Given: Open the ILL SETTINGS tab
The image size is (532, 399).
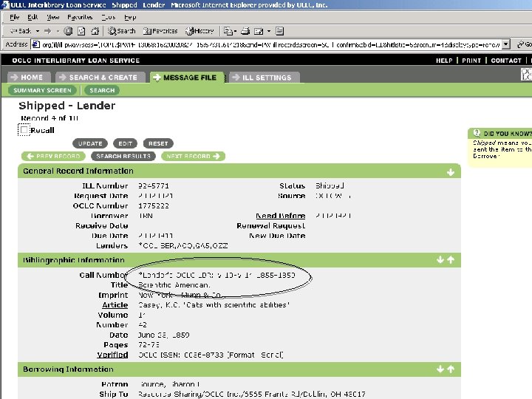Looking at the screenshot, I should [x=265, y=78].
